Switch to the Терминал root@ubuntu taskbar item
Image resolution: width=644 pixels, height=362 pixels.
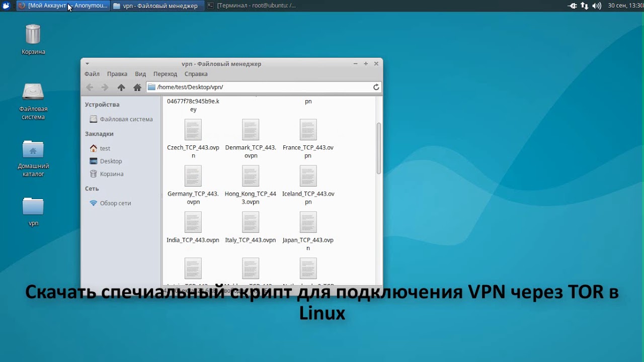coord(252,6)
